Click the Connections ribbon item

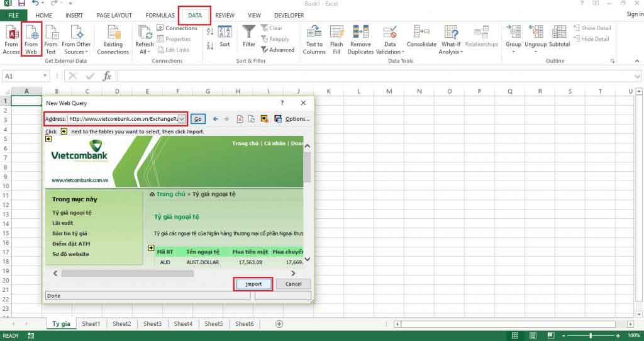tap(177, 28)
